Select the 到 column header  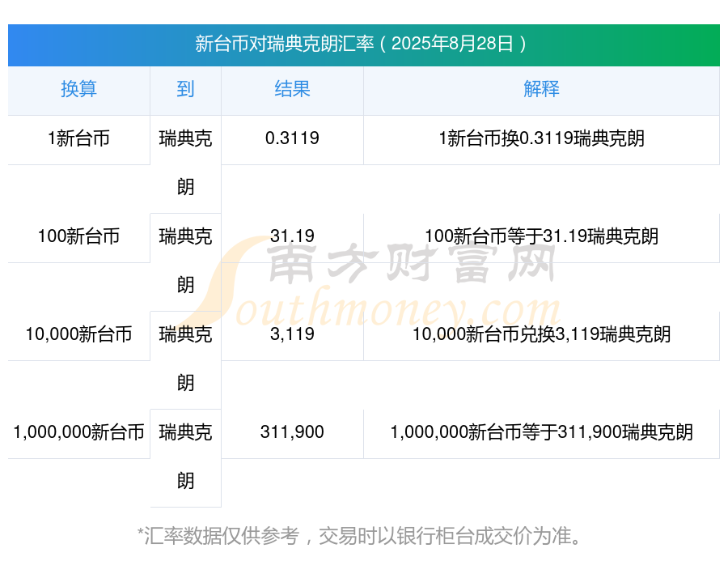(x=185, y=89)
